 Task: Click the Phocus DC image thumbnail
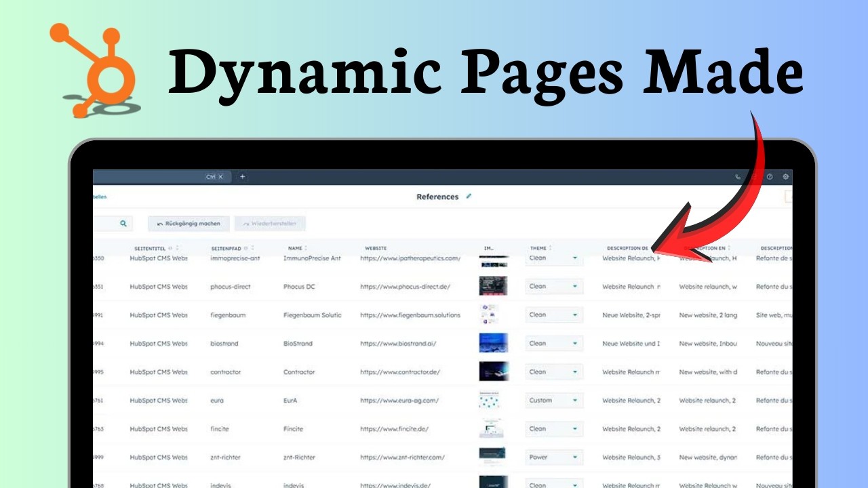(x=493, y=286)
